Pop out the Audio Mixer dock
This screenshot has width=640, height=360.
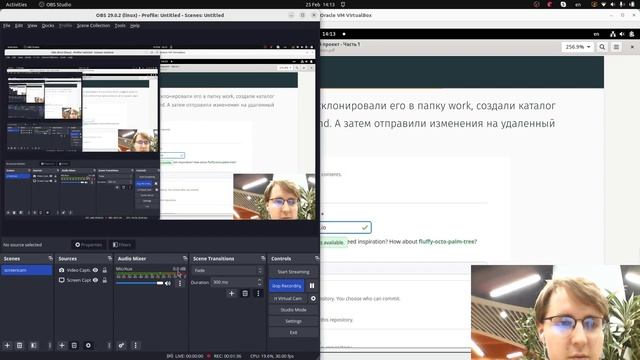pyautogui.click(x=185, y=258)
